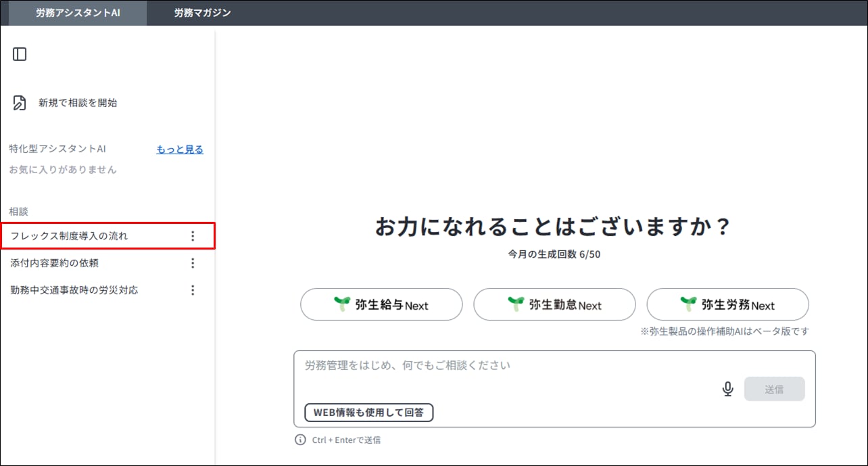Click the sprout icon on 弥生労務Next
868x466 pixels.
pyautogui.click(x=689, y=304)
